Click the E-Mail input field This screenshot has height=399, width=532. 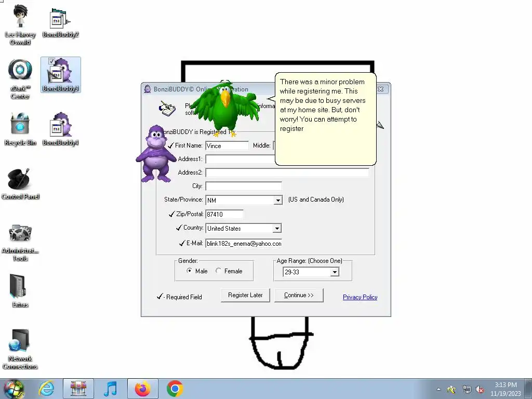[x=244, y=243]
